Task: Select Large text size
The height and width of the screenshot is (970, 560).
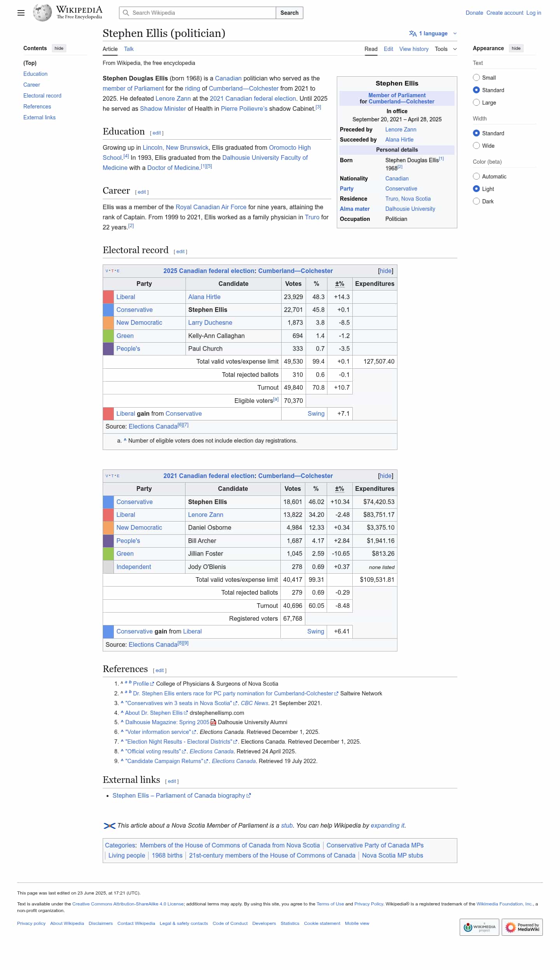Action: click(x=476, y=102)
